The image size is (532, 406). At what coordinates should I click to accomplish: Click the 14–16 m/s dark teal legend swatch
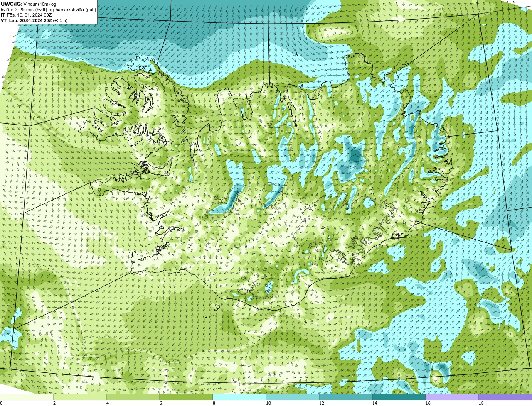click(399, 397)
